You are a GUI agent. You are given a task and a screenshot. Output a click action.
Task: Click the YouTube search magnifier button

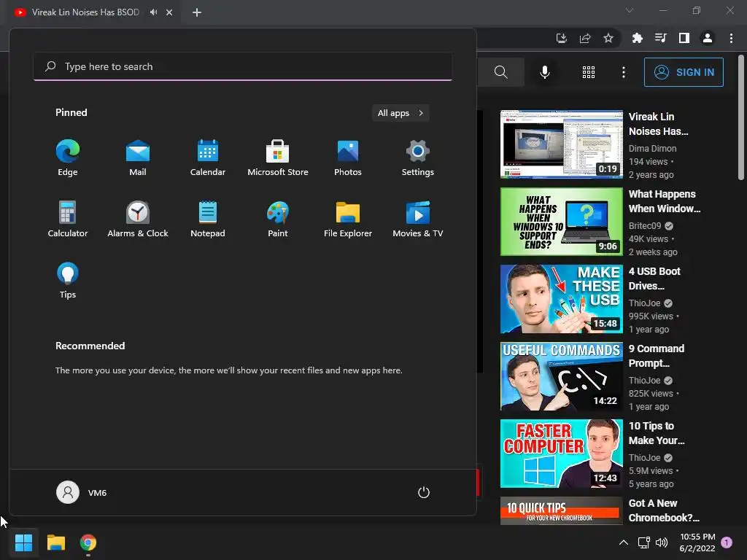[500, 72]
